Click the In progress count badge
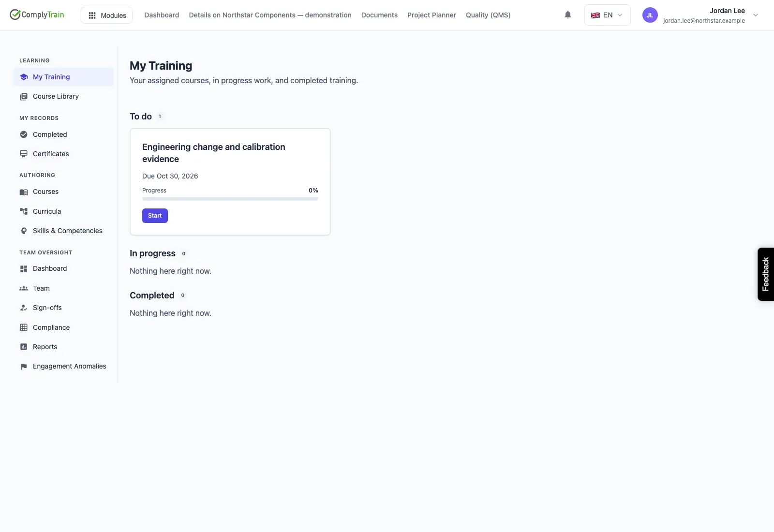 (x=184, y=253)
